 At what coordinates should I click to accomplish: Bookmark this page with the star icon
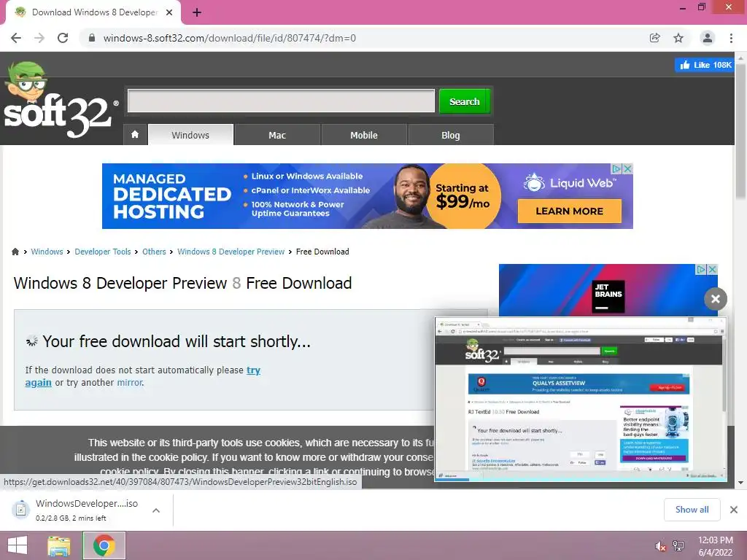[678, 38]
